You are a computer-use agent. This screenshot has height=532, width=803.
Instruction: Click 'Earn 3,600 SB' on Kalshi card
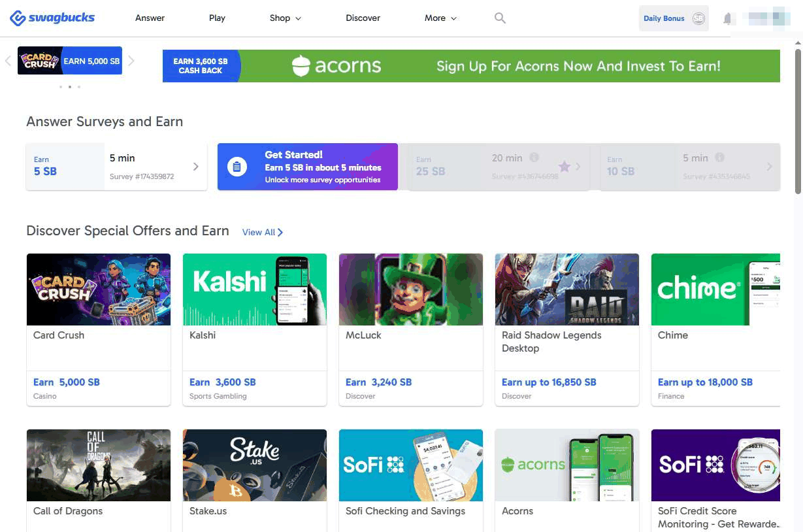click(223, 382)
